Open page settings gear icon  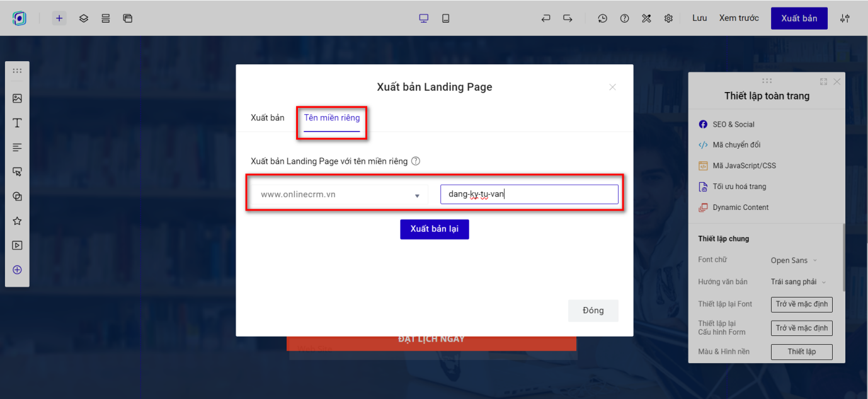668,18
